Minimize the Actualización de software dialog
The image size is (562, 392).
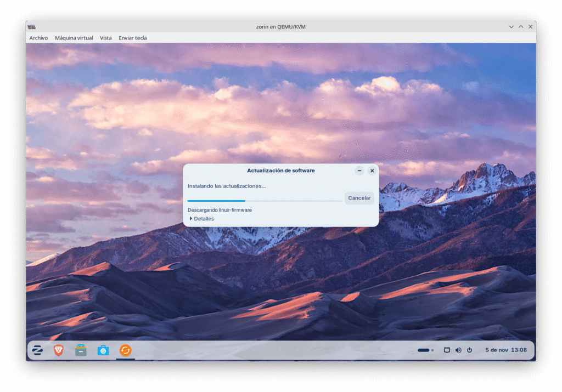(x=359, y=171)
